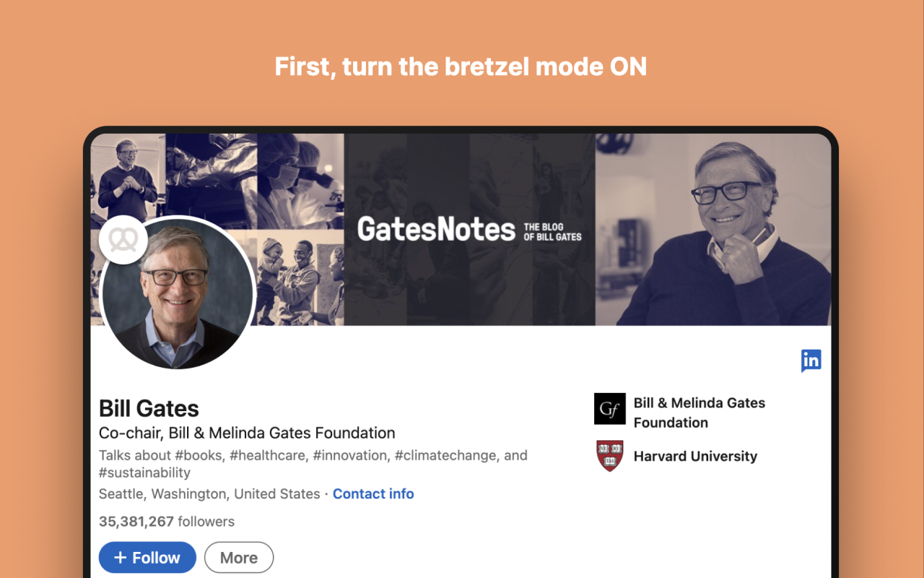Click the blue LinkedIn logo icon
Screen dimensions: 924x578
coord(811,360)
